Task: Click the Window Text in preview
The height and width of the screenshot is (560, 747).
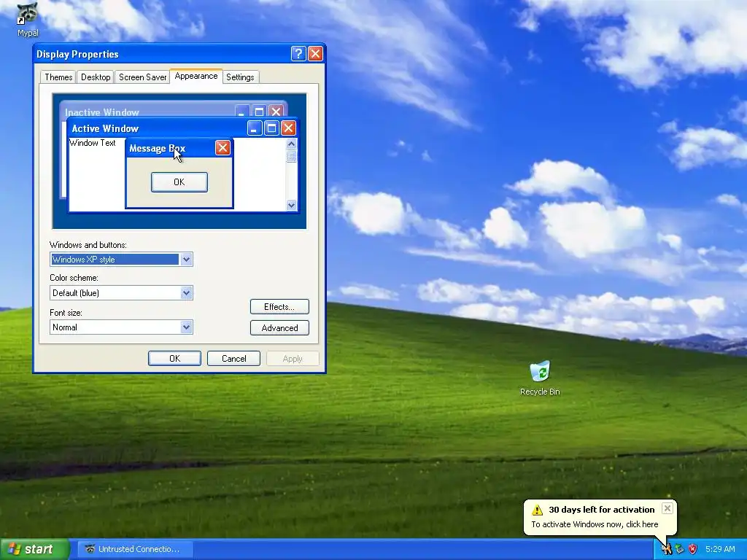Action: (x=93, y=143)
